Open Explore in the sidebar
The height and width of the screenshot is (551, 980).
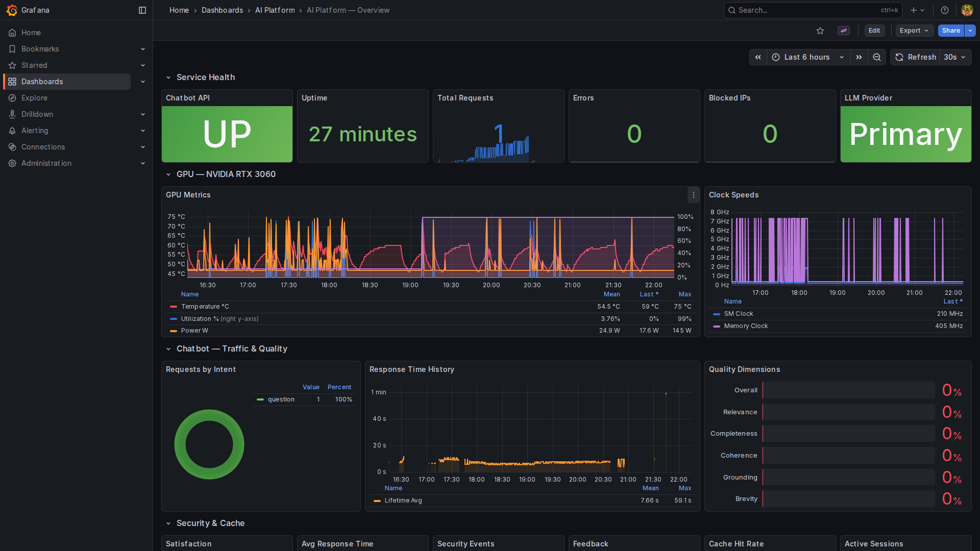(34, 98)
